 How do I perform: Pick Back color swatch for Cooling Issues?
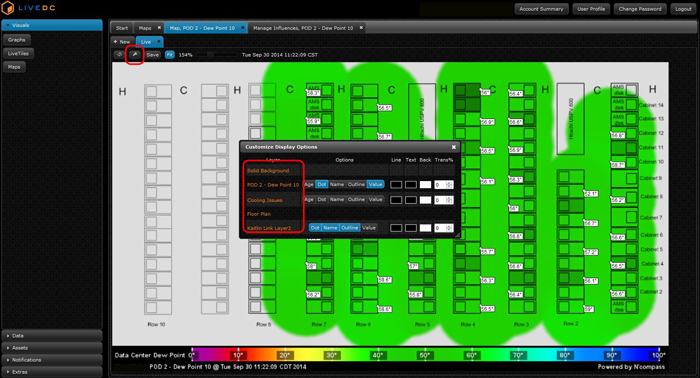click(x=425, y=200)
